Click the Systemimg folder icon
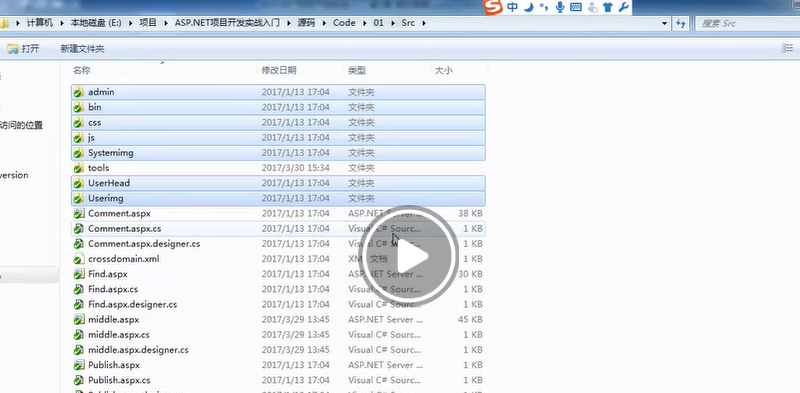 pyautogui.click(x=78, y=153)
